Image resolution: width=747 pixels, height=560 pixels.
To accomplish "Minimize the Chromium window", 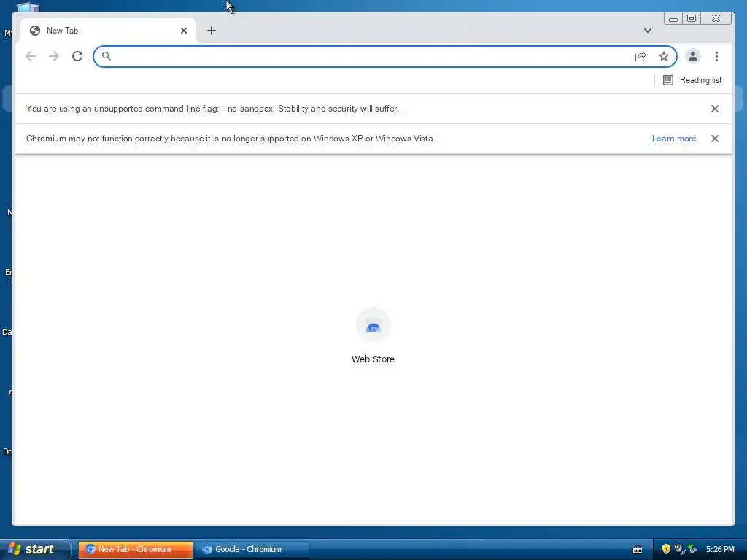I will pyautogui.click(x=673, y=18).
